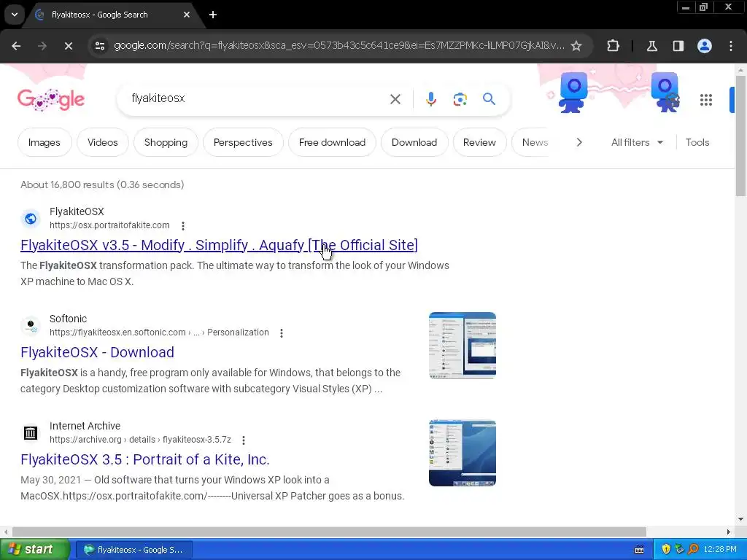Click the horizontal scrollbar thumb
747x560 pixels.
pos(329,532)
